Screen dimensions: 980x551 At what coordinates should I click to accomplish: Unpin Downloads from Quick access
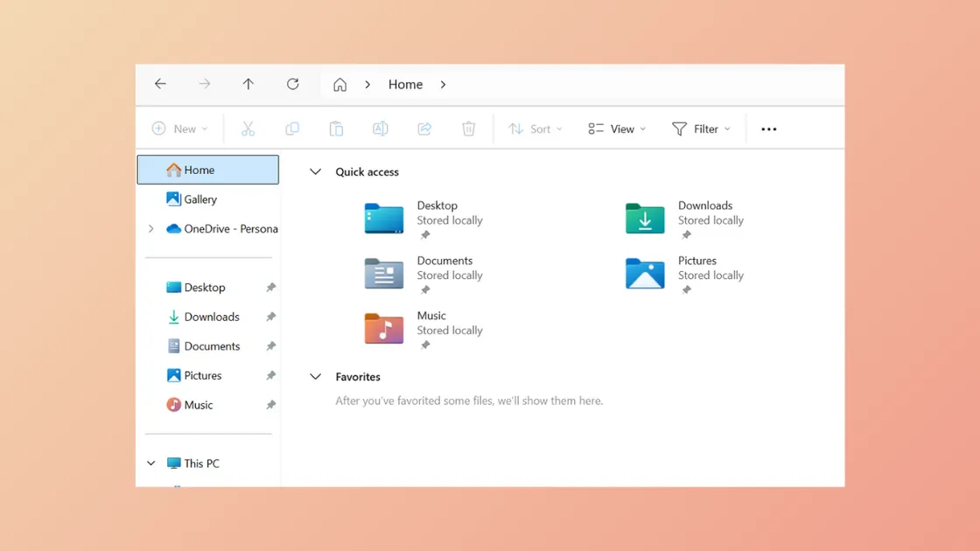click(270, 317)
